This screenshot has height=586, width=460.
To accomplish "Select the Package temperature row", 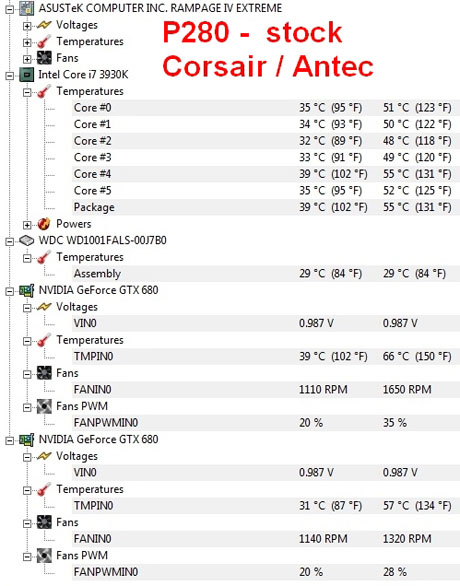I will point(266,207).
